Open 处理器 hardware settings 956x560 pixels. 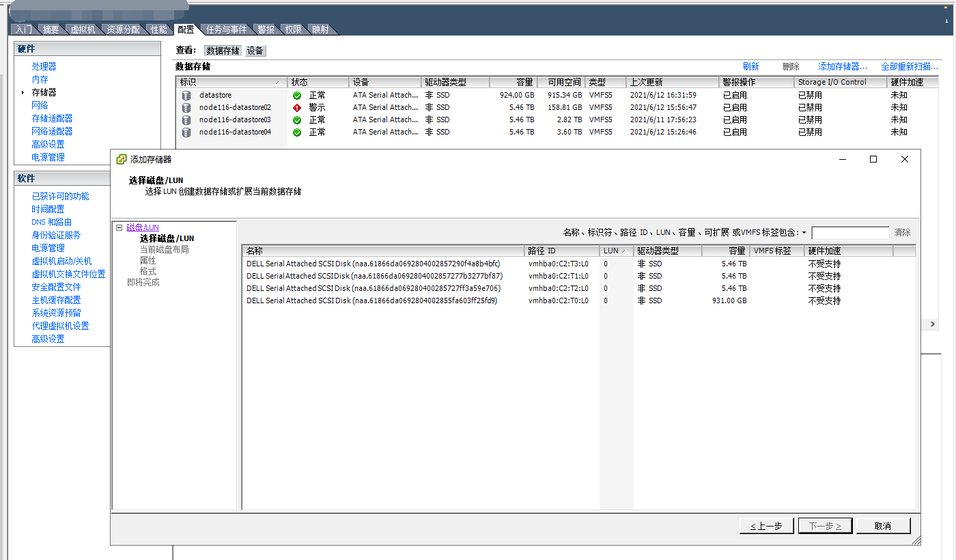[44, 66]
